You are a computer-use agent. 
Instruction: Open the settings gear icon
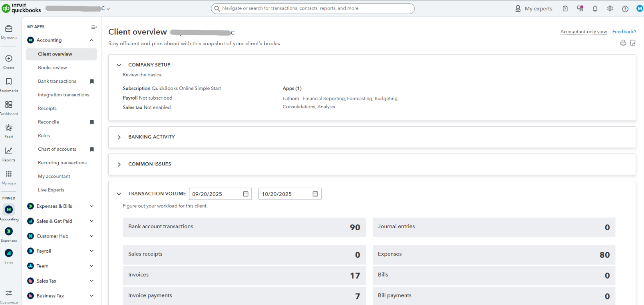[x=610, y=8]
